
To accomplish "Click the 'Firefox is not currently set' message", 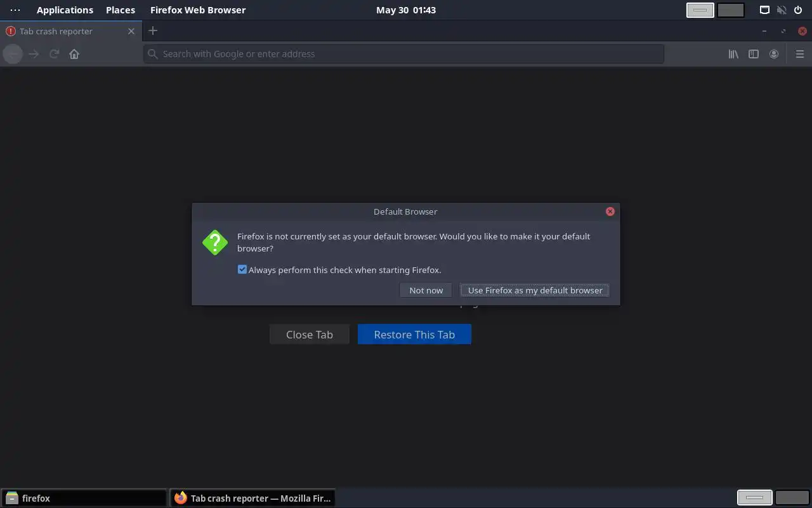I will [414, 242].
